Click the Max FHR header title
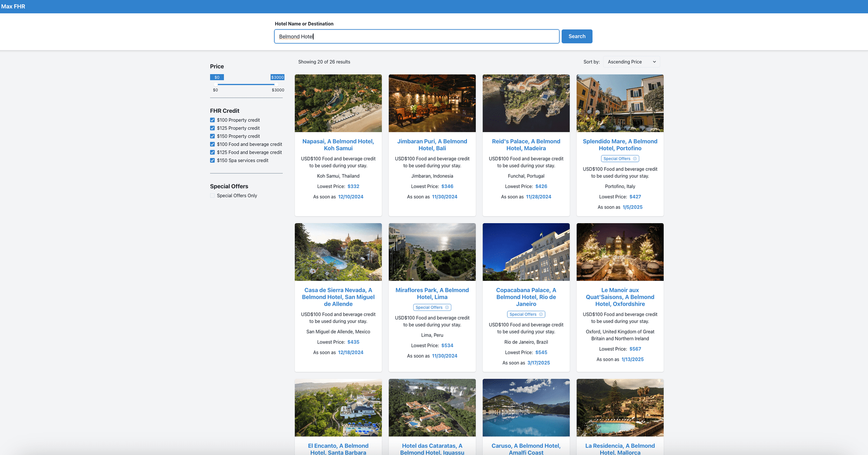 click(x=13, y=7)
